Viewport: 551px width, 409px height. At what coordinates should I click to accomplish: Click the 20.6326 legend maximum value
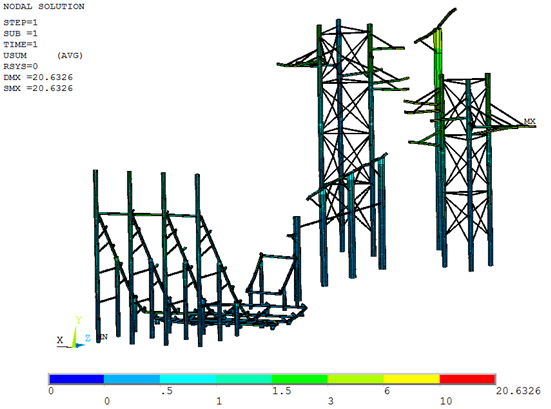[518, 391]
